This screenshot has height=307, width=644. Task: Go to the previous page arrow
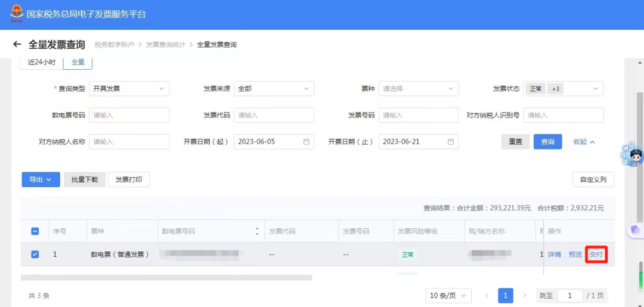pos(487,296)
